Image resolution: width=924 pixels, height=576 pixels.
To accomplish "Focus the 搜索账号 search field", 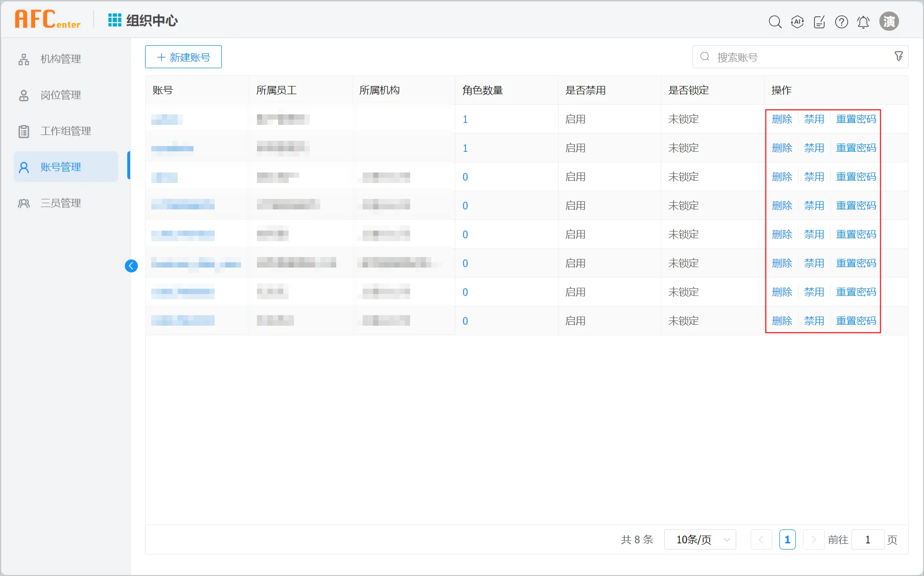I will tap(797, 57).
